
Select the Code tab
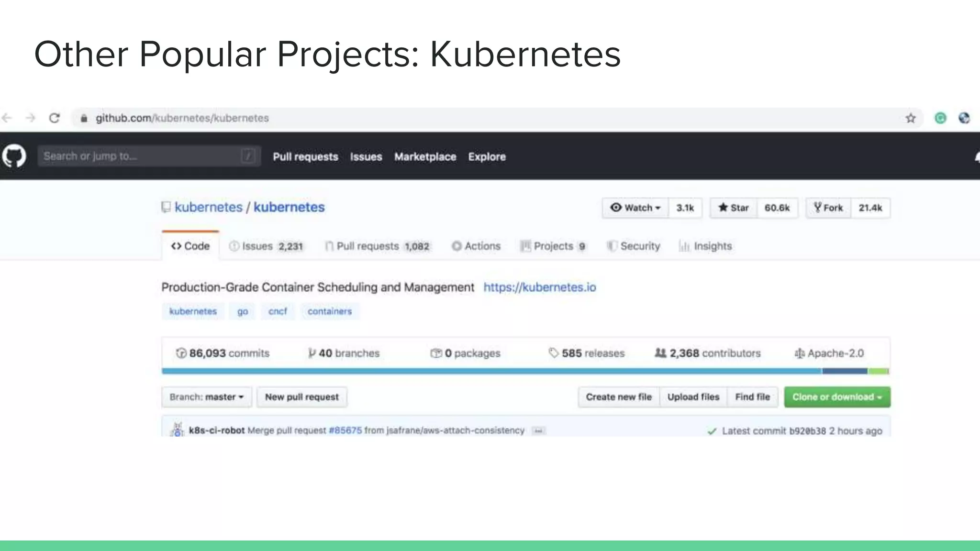190,246
